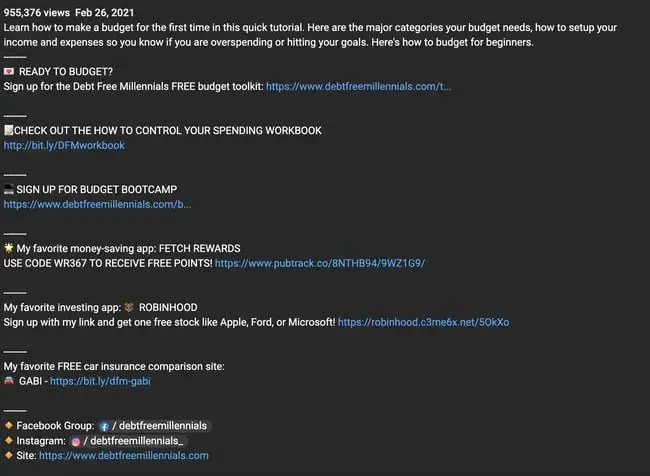Viewport: 650px width, 476px height.
Task: Click the car emoji beside GABI
Action: pos(9,381)
